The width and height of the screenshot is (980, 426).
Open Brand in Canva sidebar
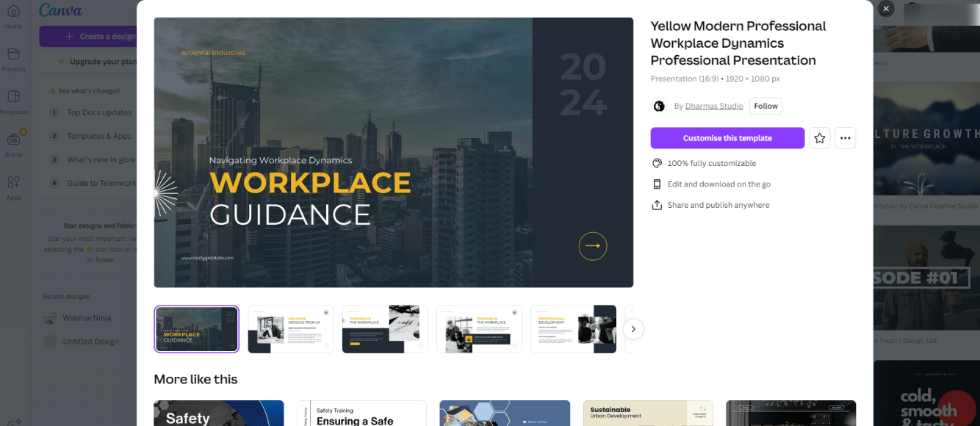[x=13, y=145]
